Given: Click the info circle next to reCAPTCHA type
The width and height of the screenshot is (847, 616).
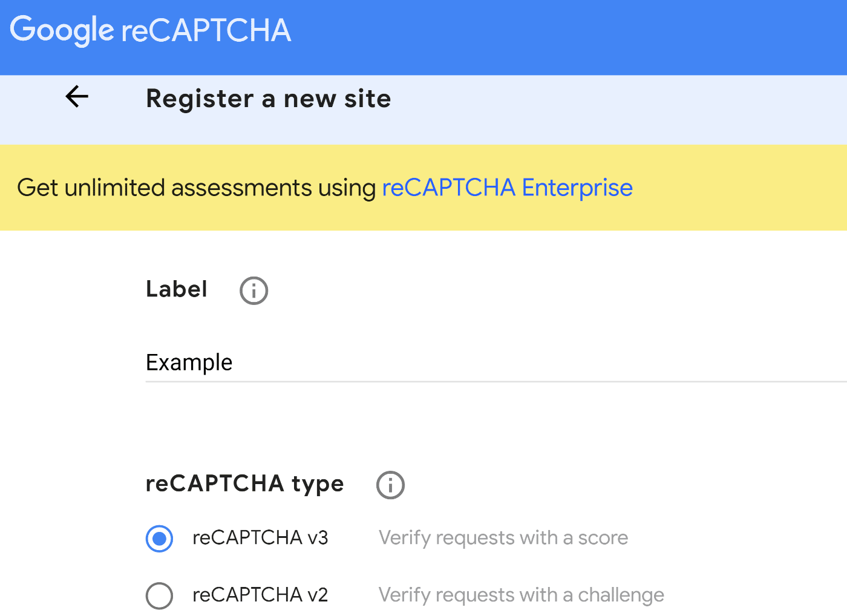Looking at the screenshot, I should tap(390, 485).
